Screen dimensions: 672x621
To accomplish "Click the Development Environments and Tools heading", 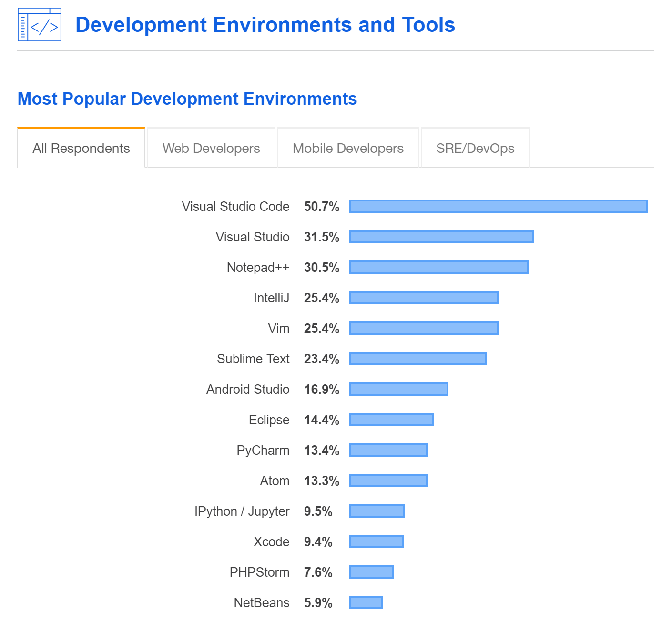I will tap(265, 25).
